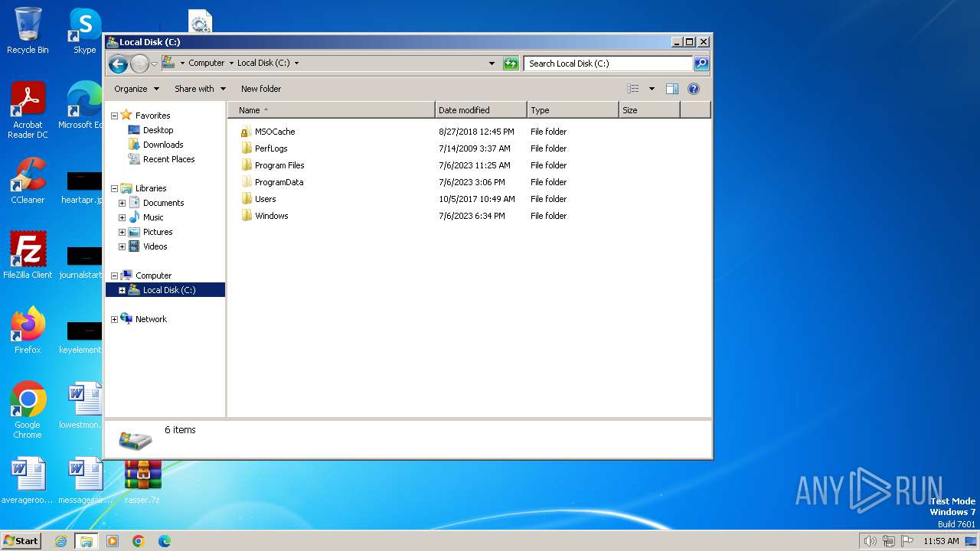Screen dimensions: 980x551
Task: Expand the Local Disk (C:) tree node
Action: (x=122, y=290)
